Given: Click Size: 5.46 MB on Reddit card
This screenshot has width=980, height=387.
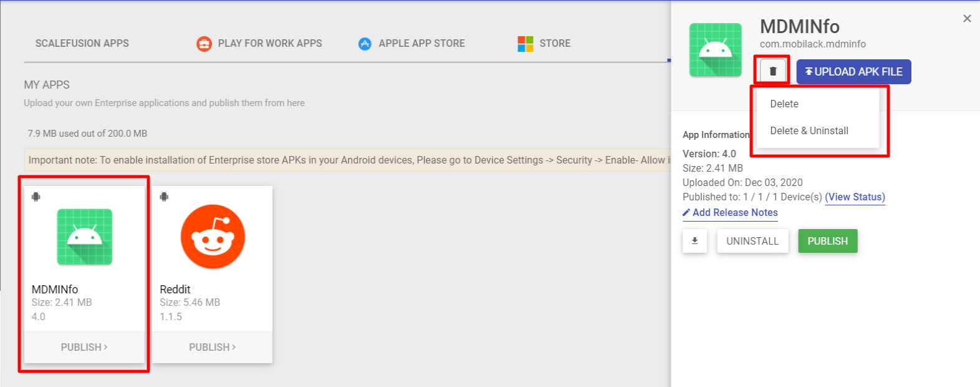Looking at the screenshot, I should [x=190, y=302].
